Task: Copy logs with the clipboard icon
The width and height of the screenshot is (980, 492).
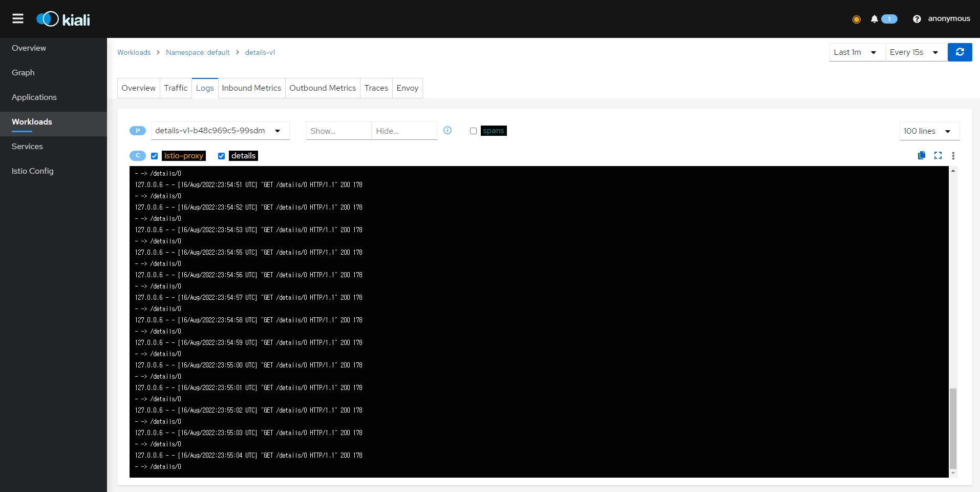Action: click(x=922, y=155)
